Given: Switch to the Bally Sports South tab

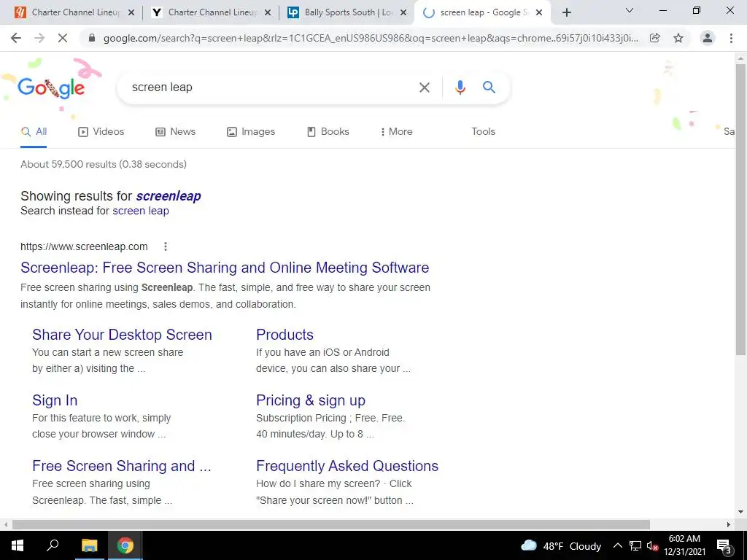Looking at the screenshot, I should (x=346, y=13).
